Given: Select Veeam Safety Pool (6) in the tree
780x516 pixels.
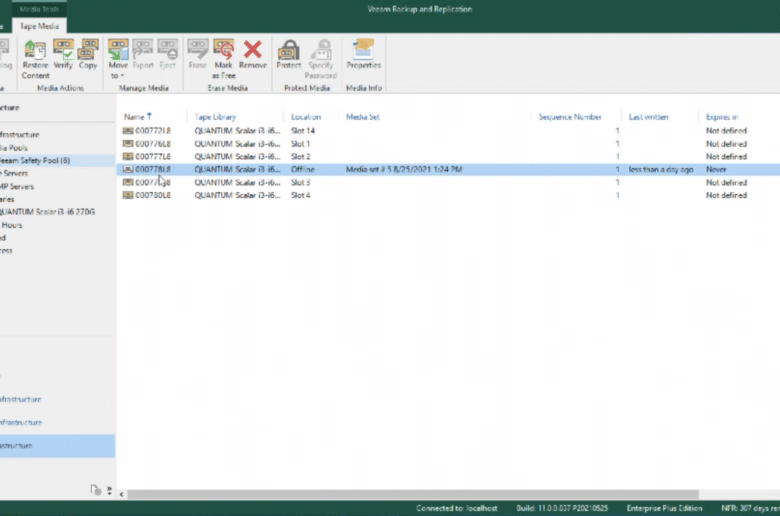Looking at the screenshot, I should coord(35,161).
